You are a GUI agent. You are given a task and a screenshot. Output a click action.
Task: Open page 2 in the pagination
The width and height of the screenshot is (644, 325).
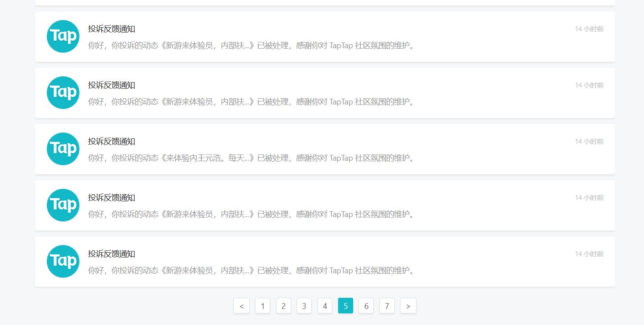283,306
